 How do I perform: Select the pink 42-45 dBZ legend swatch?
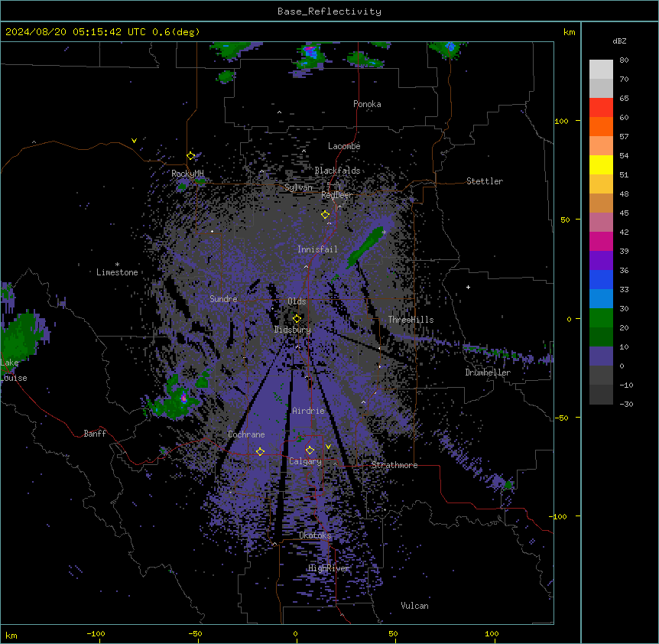pyautogui.click(x=601, y=223)
